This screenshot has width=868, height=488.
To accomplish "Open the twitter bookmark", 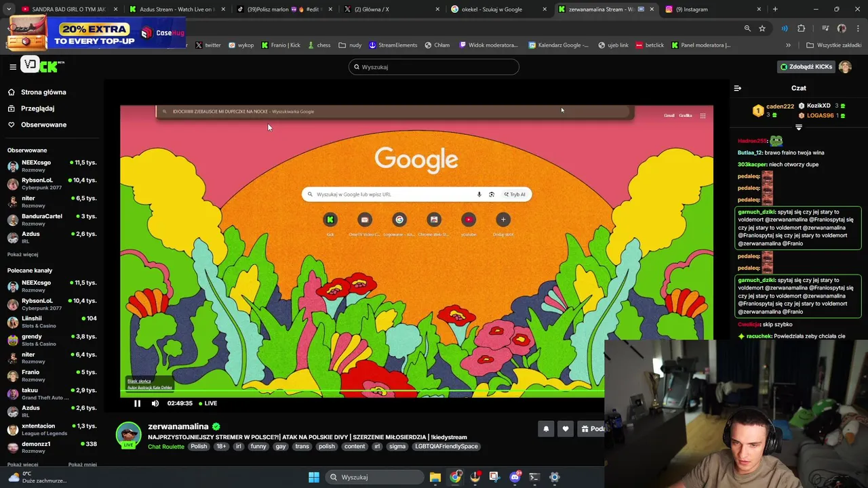I will coord(208,45).
